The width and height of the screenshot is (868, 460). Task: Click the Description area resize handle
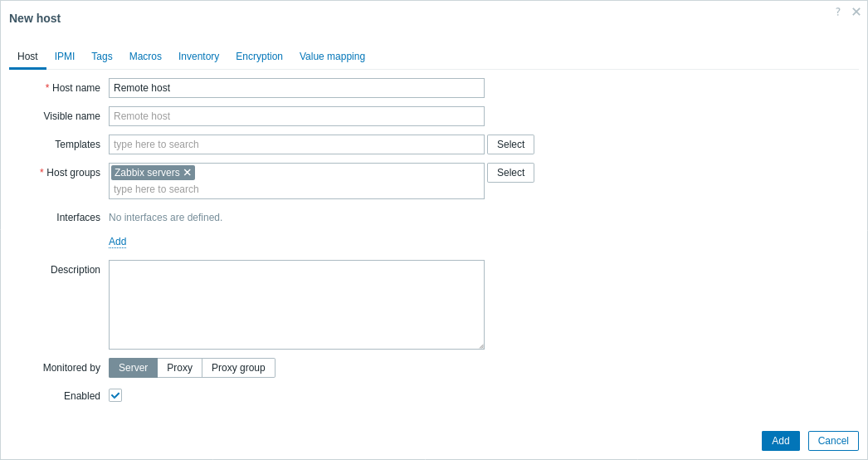coord(481,346)
